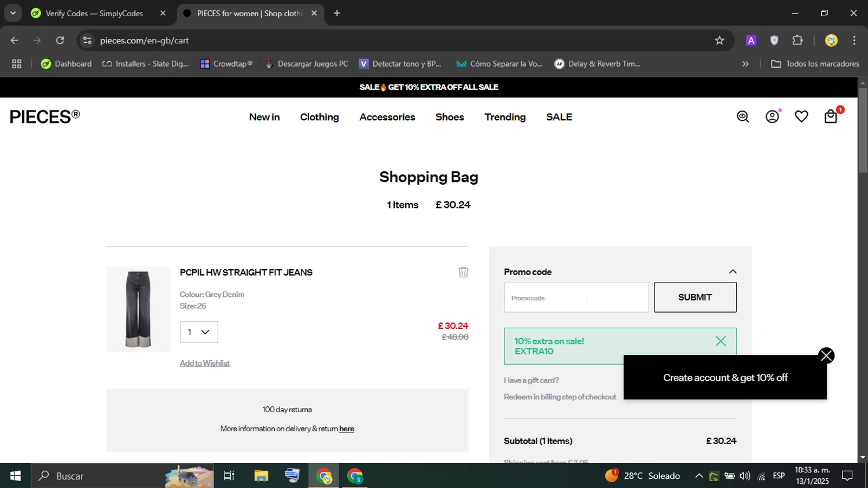Open the volume control icon
Viewport: 868px width, 488px height.
(745, 476)
